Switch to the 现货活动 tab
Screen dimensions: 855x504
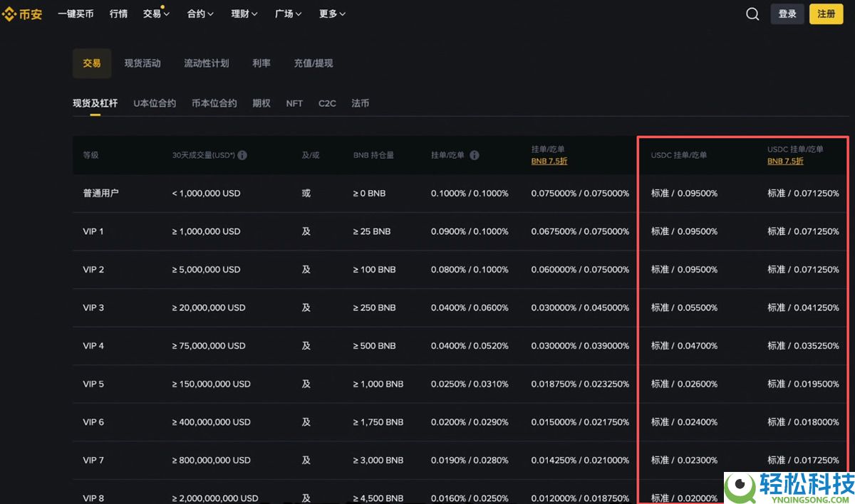[142, 63]
